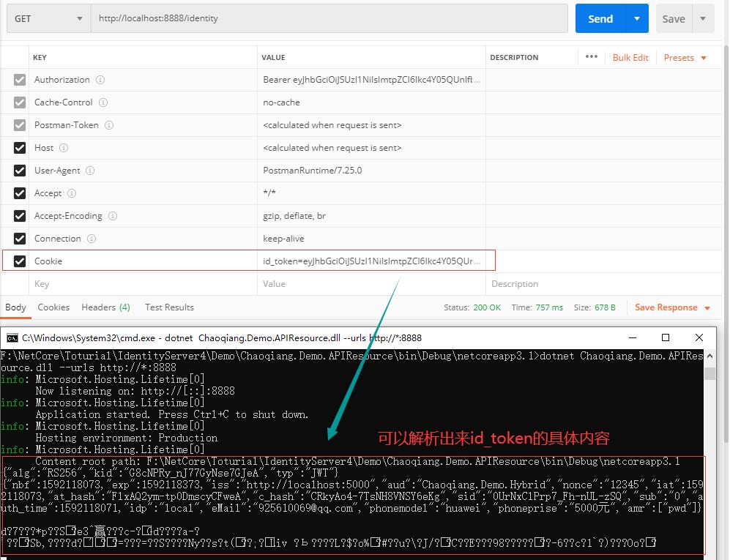Image resolution: width=730 pixels, height=560 pixels.
Task: Click the request URL input field
Action: (x=329, y=18)
